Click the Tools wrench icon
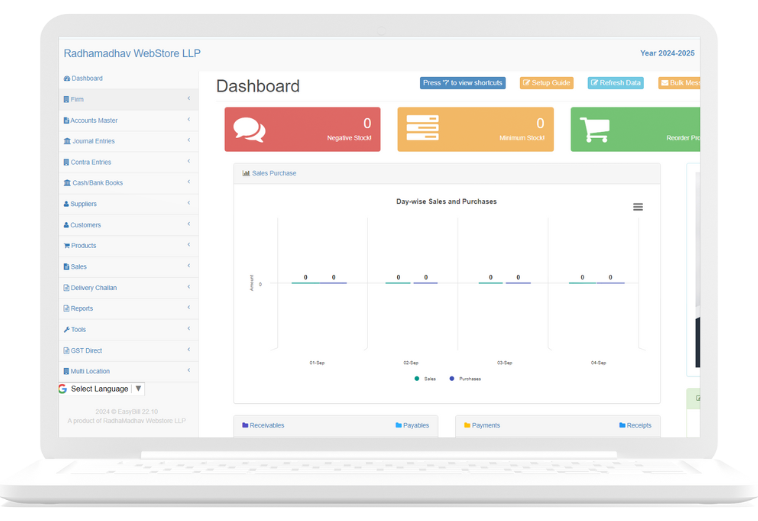 point(67,330)
